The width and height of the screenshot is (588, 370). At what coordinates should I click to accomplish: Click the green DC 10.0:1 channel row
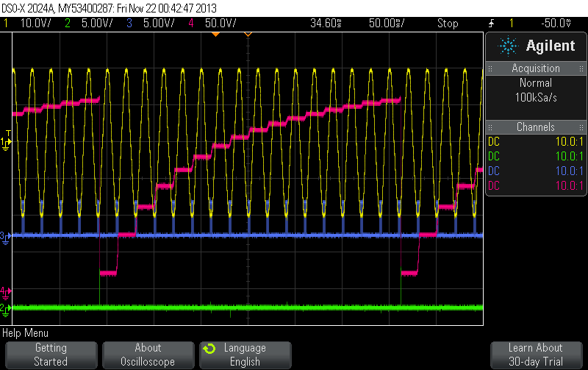click(536, 156)
